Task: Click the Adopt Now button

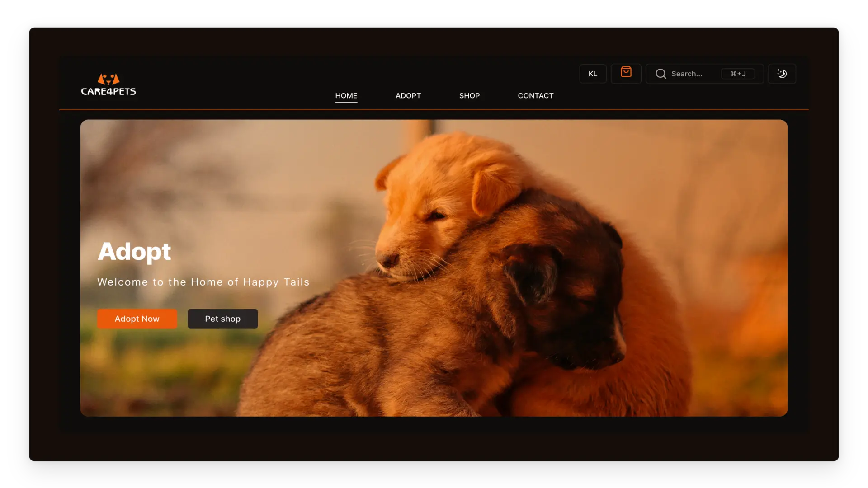Action: pyautogui.click(x=137, y=319)
